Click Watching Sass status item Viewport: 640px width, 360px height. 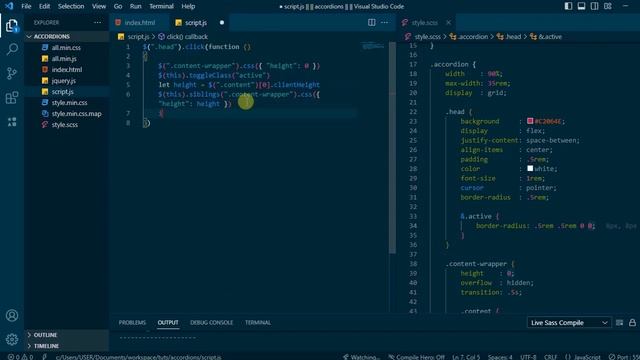pyautogui.click(x=361, y=357)
